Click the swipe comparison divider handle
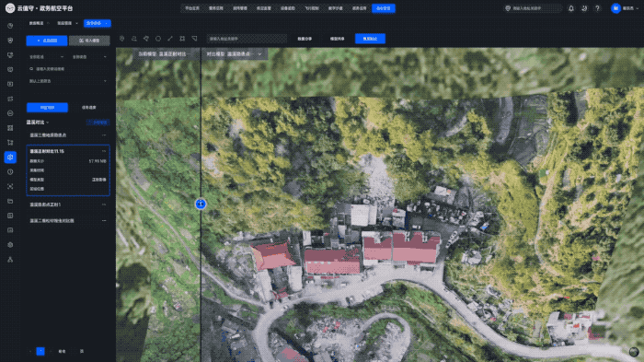This screenshot has width=644, height=362. click(201, 204)
